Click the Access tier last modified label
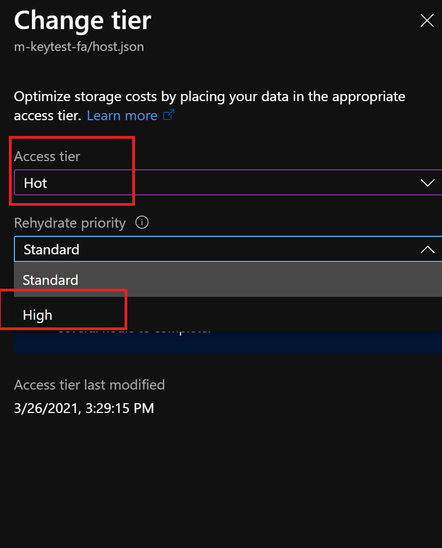The image size is (442, 548). point(89,385)
